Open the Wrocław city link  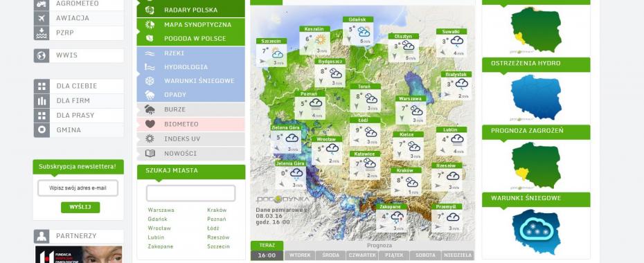[x=159, y=228]
